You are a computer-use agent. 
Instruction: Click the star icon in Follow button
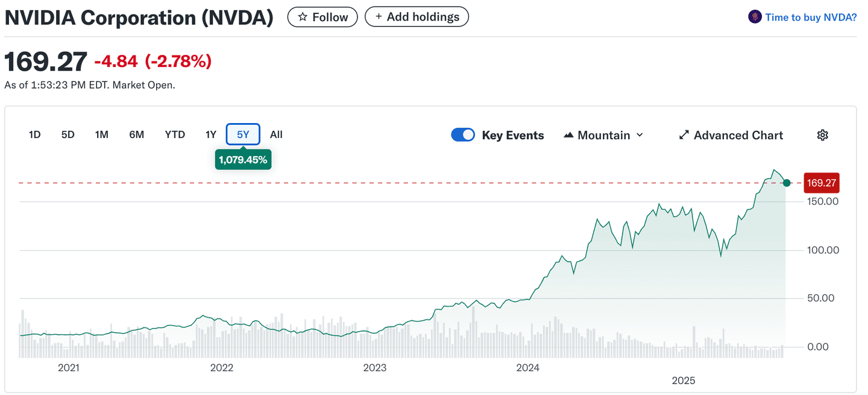tap(303, 17)
